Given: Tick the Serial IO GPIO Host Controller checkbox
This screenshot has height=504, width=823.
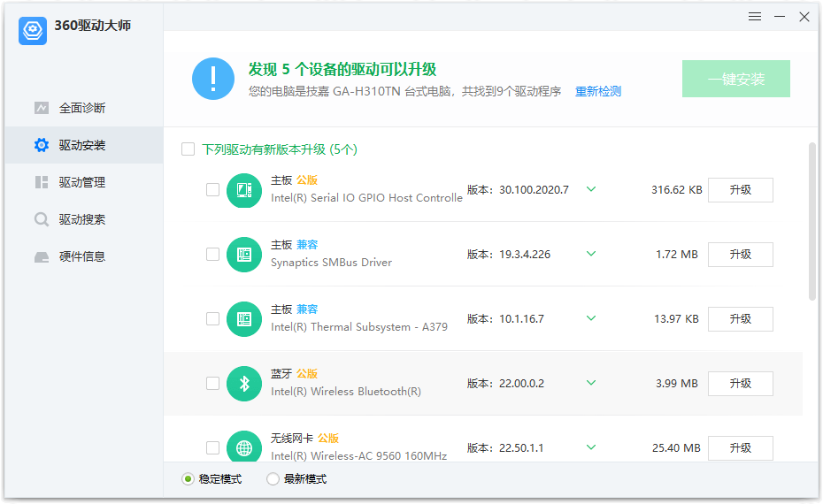Looking at the screenshot, I should [x=212, y=190].
